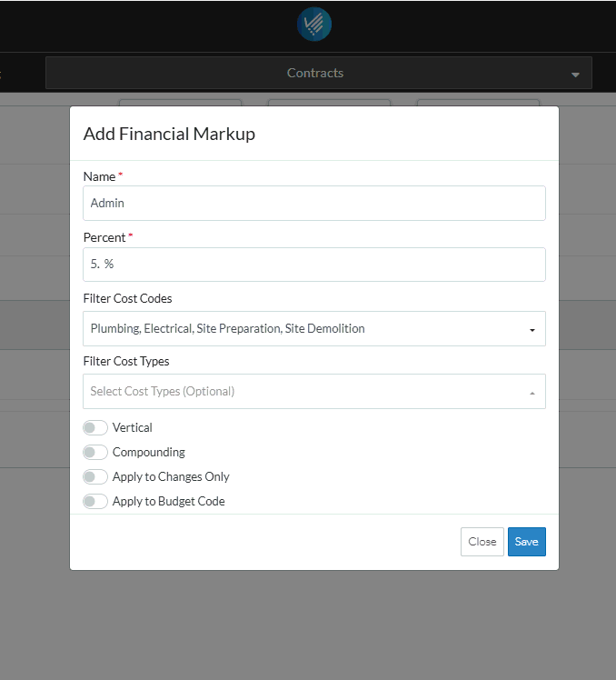Toggle Apply to Changes Only

95,476
